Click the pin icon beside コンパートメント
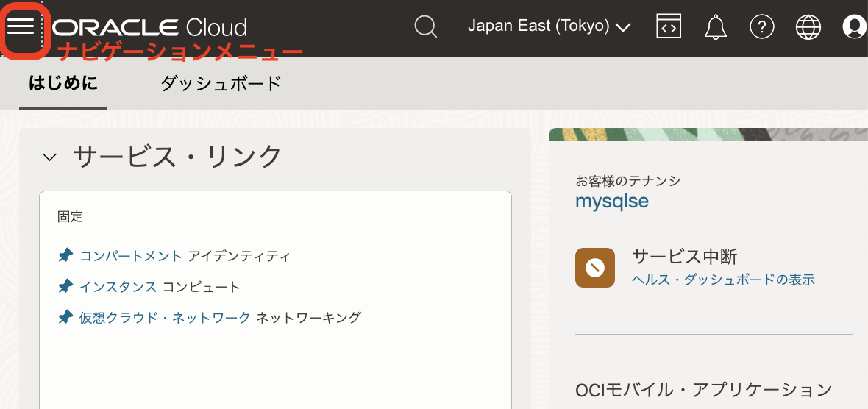868x409 pixels. pos(65,255)
